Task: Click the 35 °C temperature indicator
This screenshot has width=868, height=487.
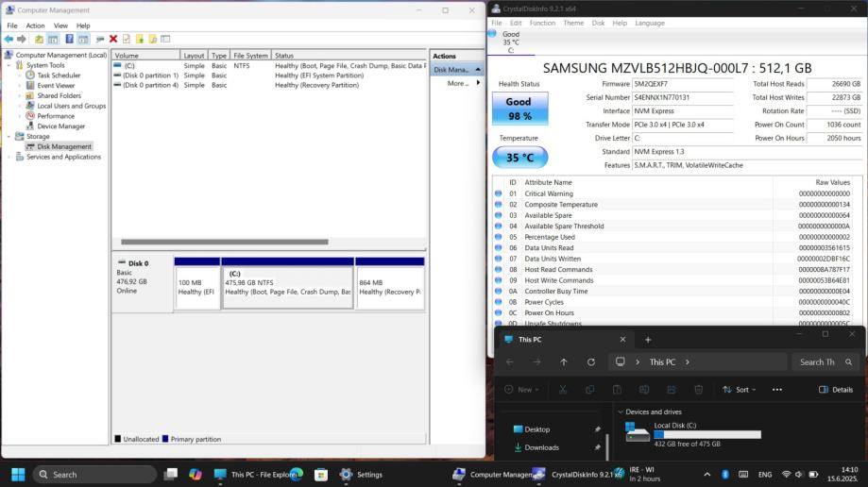Action: coord(519,158)
